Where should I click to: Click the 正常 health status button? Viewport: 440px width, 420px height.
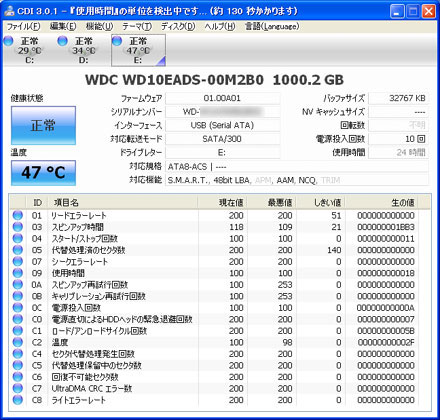tap(43, 125)
